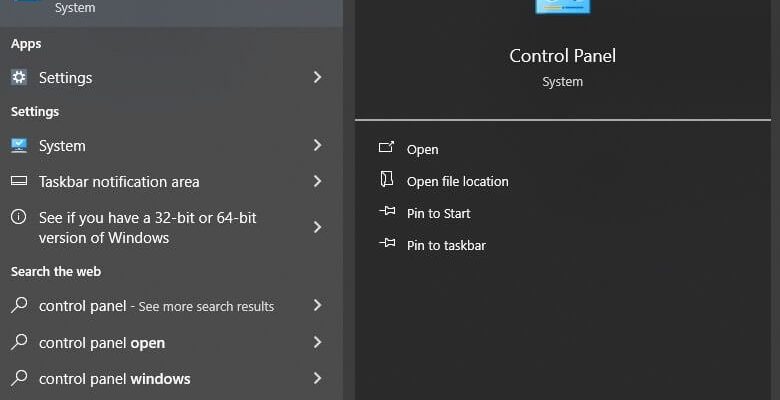This screenshot has width=780, height=400.
Task: Click the Open icon in right pane
Action: pos(387,147)
